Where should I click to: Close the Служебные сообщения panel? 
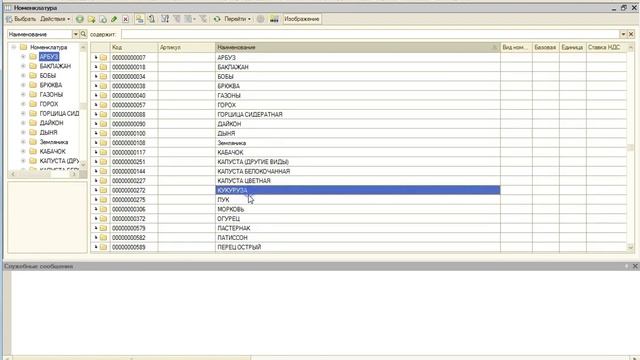coord(635,266)
